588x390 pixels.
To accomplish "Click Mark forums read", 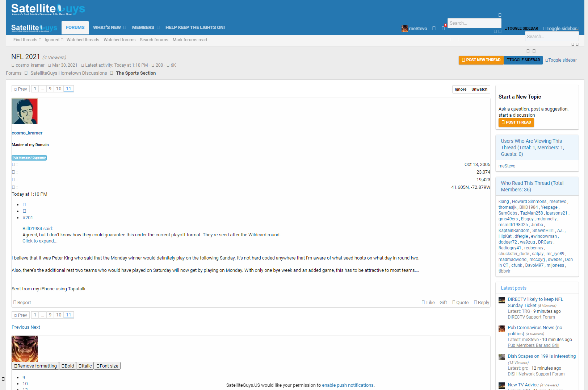I will pyautogui.click(x=190, y=40).
